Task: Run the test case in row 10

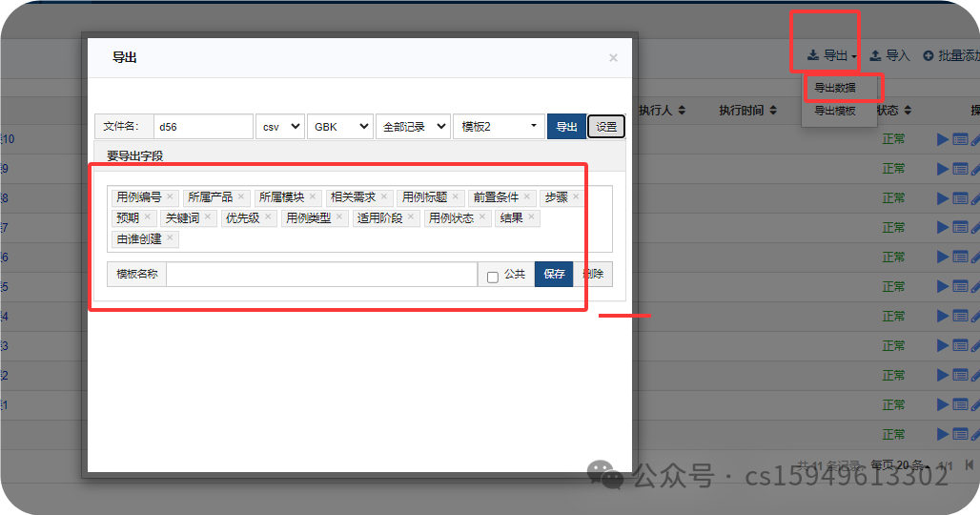Action: point(943,139)
